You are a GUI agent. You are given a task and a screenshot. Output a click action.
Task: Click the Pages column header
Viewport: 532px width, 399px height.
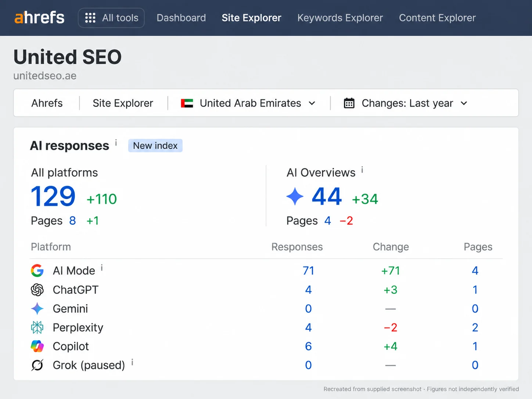coord(478,247)
